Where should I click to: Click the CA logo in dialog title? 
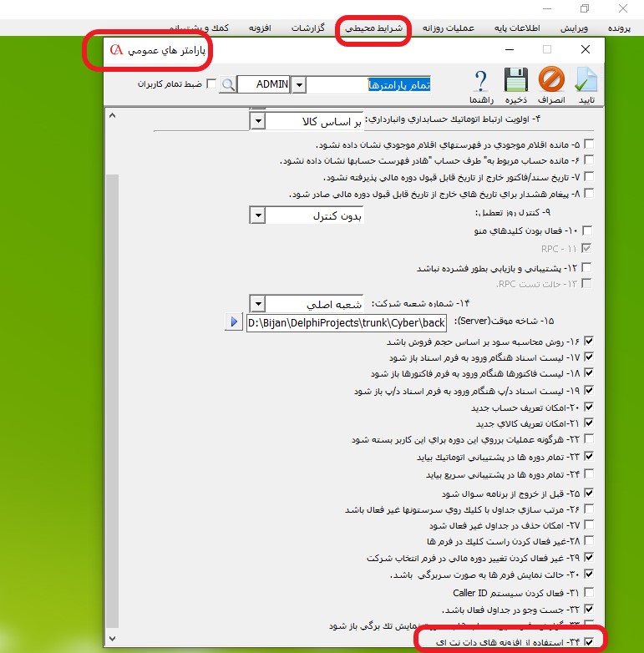(117, 49)
